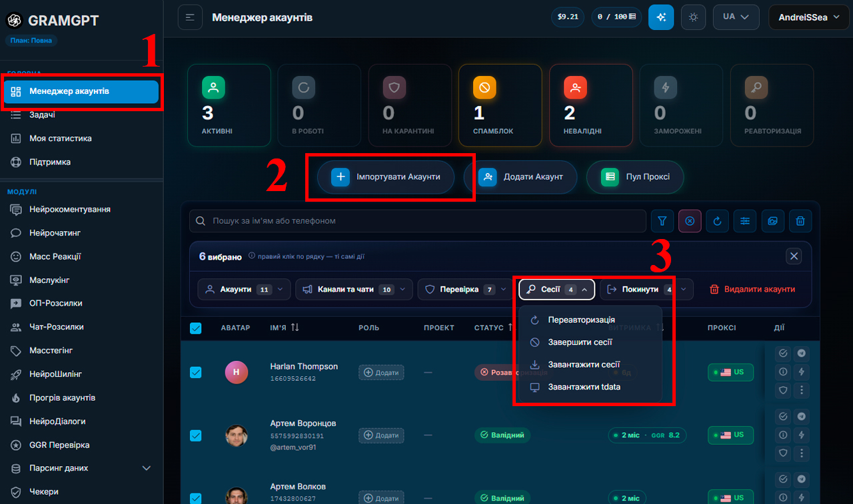
Task: Choose Завершити сесії menu entry
Action: click(589, 342)
